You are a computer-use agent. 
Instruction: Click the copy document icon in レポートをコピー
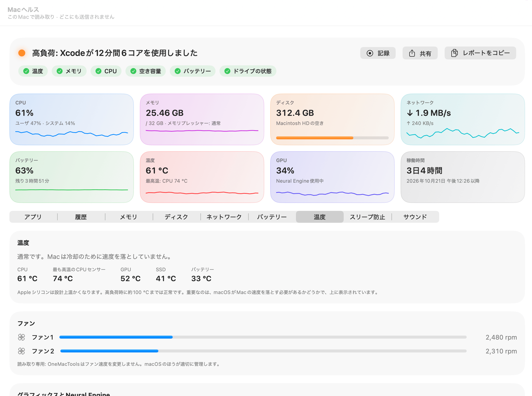454,53
